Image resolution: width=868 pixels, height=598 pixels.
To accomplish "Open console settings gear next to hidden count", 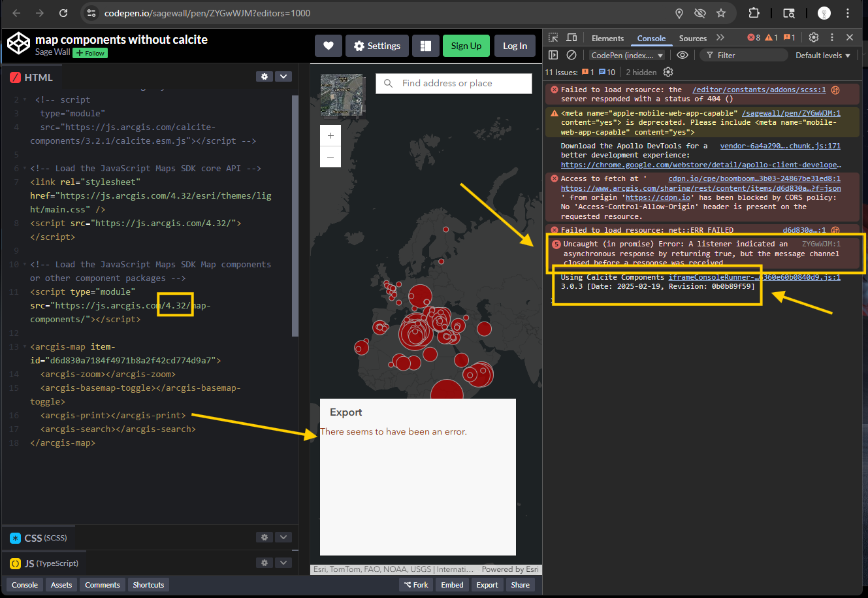I will [668, 72].
